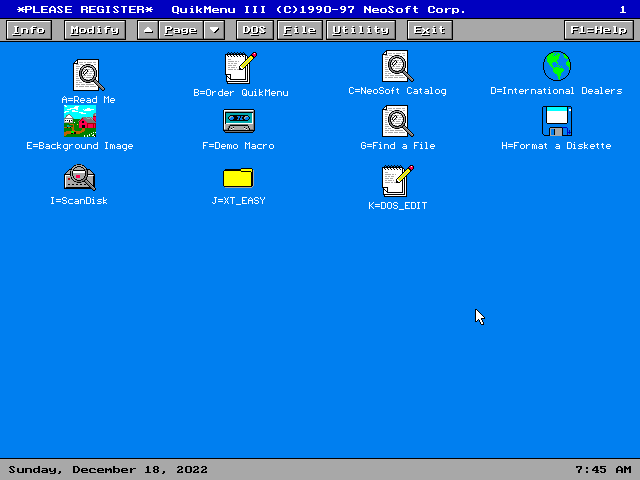This screenshot has width=640, height=480.
Task: Click the 'K=DOS_EDIT' label
Action: pos(398,206)
